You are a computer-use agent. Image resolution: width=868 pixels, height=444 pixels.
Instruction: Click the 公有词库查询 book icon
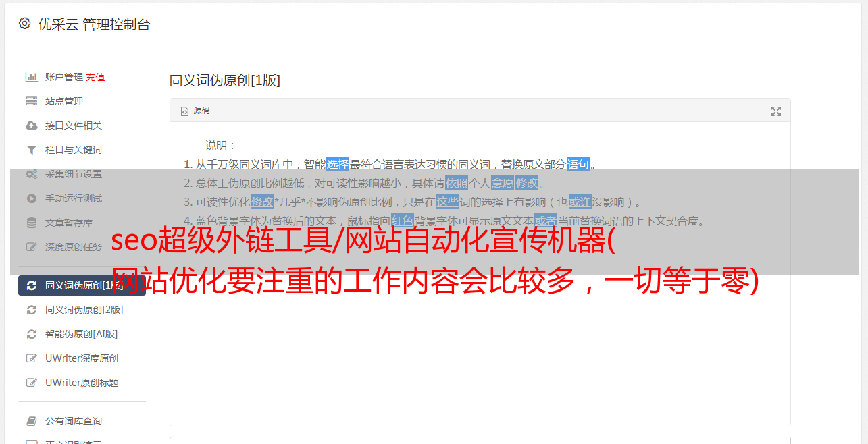click(x=31, y=421)
